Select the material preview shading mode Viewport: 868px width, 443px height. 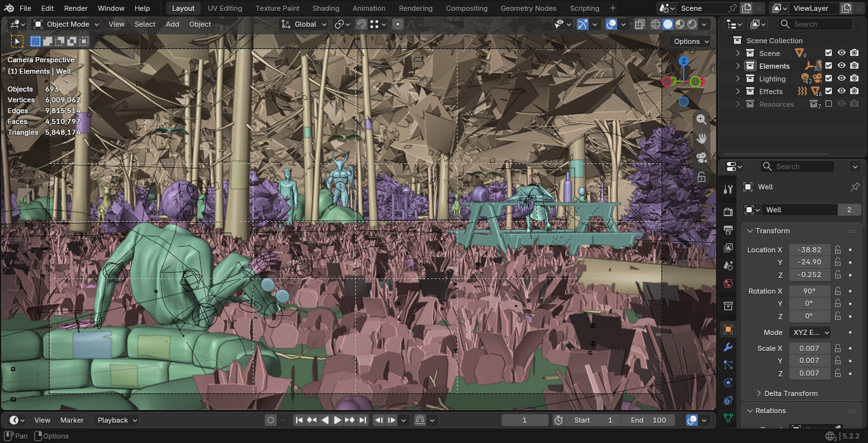coord(680,24)
